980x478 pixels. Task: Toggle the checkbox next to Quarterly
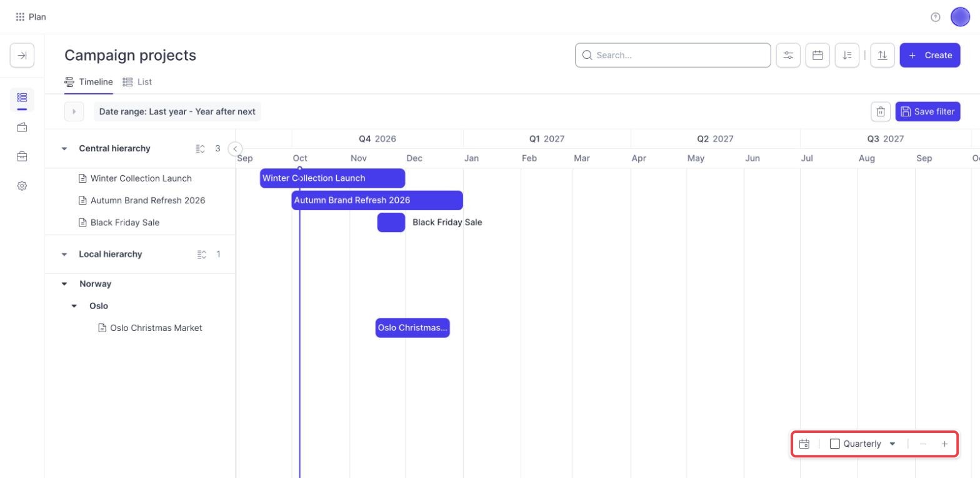[834, 444]
